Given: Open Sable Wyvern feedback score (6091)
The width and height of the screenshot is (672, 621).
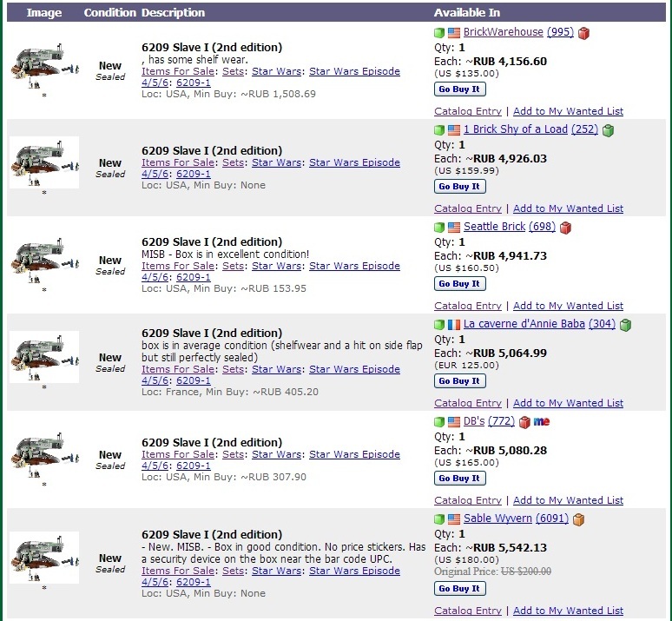Looking at the screenshot, I should [x=552, y=519].
